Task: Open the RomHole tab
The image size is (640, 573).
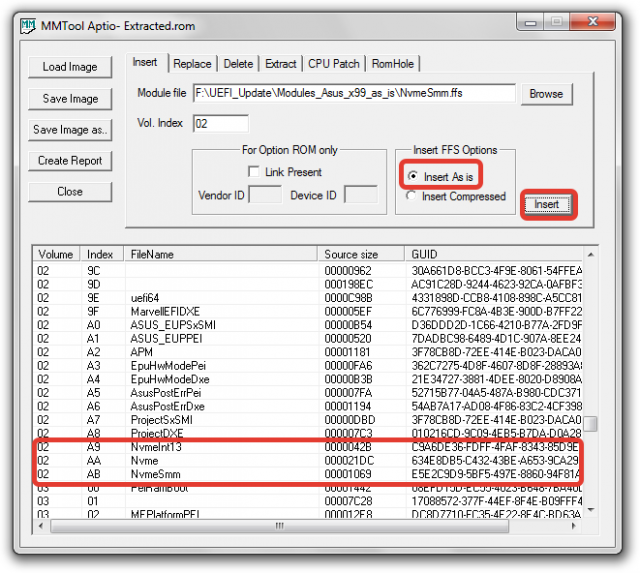Action: 393,64
